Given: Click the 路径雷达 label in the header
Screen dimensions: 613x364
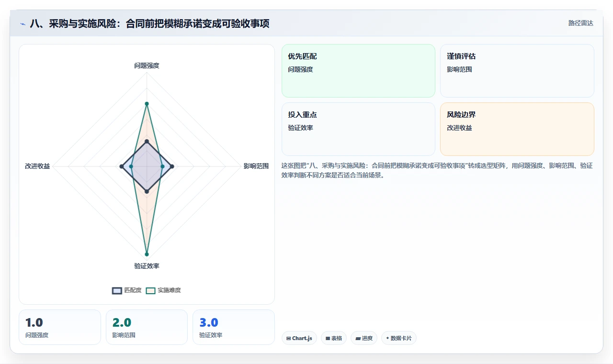Looking at the screenshot, I should tap(581, 23).
